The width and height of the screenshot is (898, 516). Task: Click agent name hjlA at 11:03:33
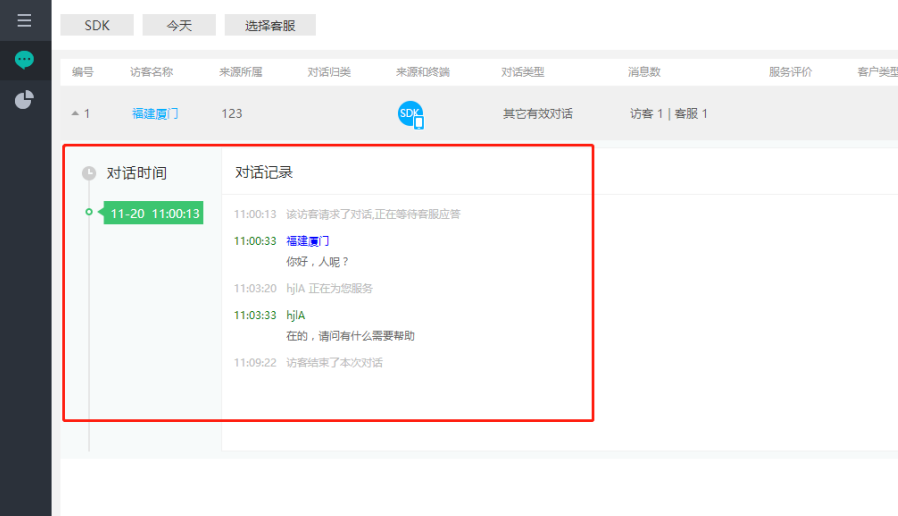pyautogui.click(x=295, y=315)
